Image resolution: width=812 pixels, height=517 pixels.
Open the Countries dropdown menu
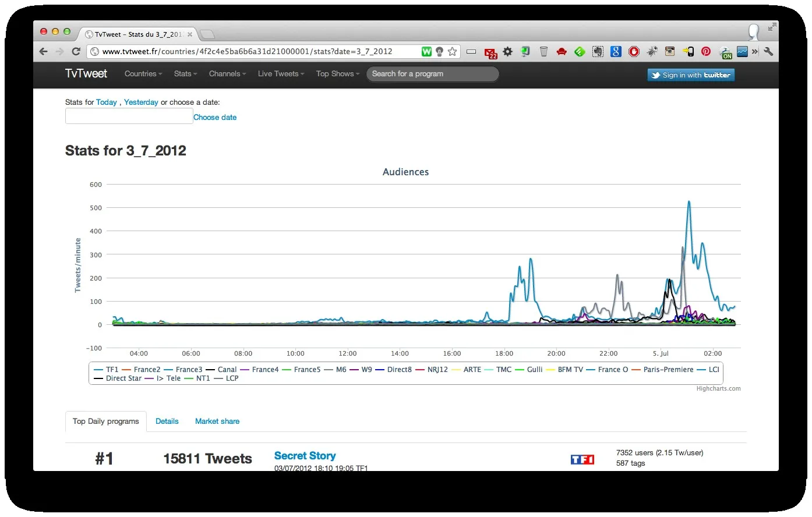click(x=143, y=74)
